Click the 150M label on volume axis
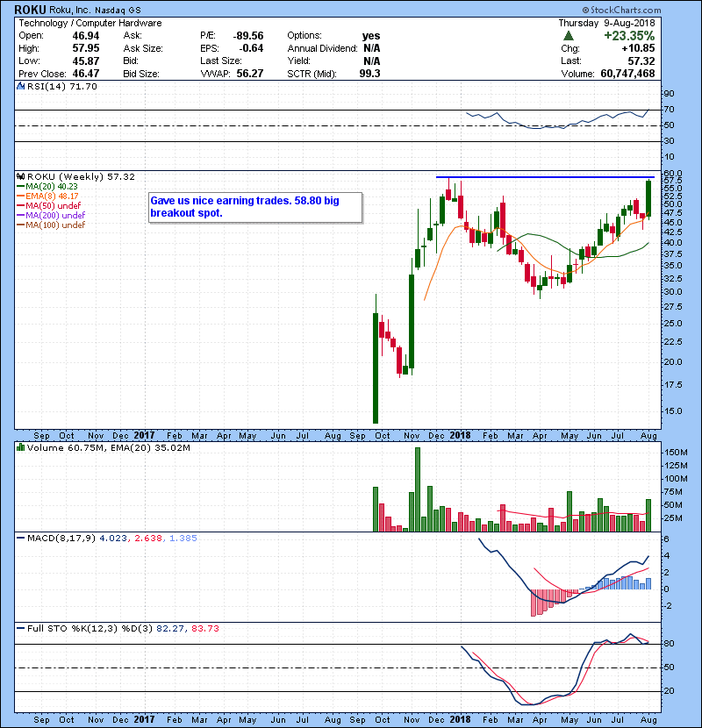This screenshot has height=728, width=702. pyautogui.click(x=676, y=452)
